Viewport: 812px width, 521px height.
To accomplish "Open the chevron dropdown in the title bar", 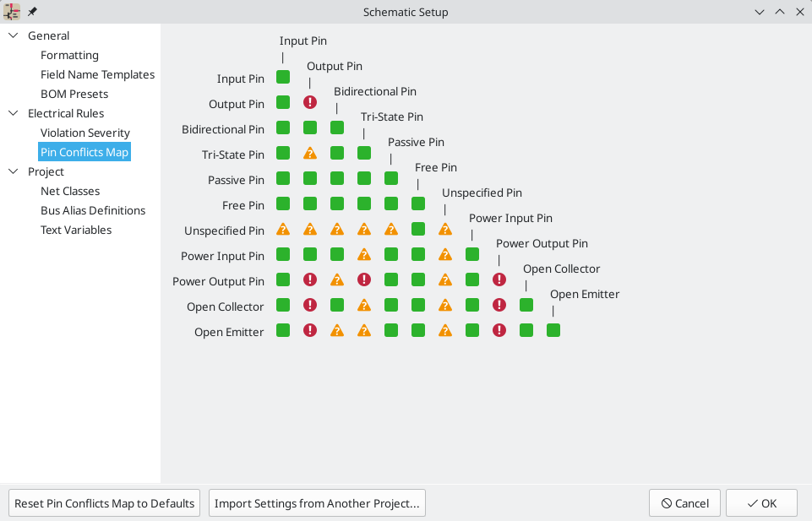I will click(x=759, y=12).
